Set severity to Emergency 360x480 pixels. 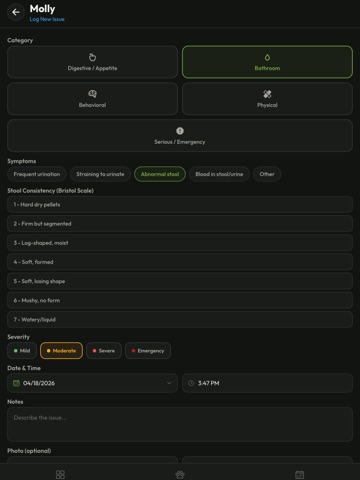(148, 351)
